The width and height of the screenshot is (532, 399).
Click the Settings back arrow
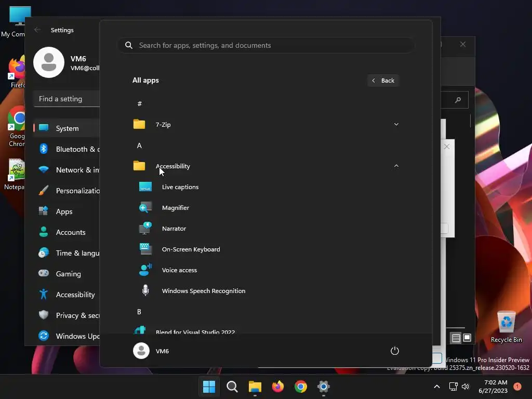pos(37,30)
